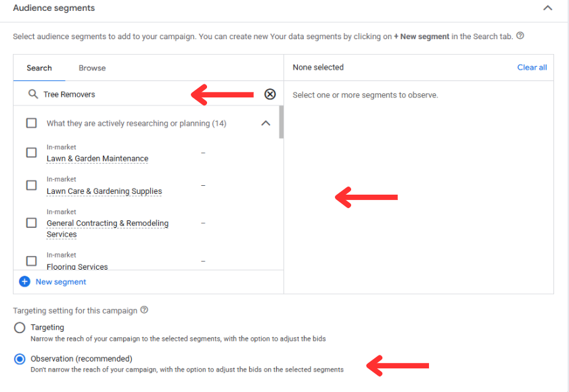Open help icon next to Search tab text
Viewport: 569px width, 392px height.
(x=520, y=36)
